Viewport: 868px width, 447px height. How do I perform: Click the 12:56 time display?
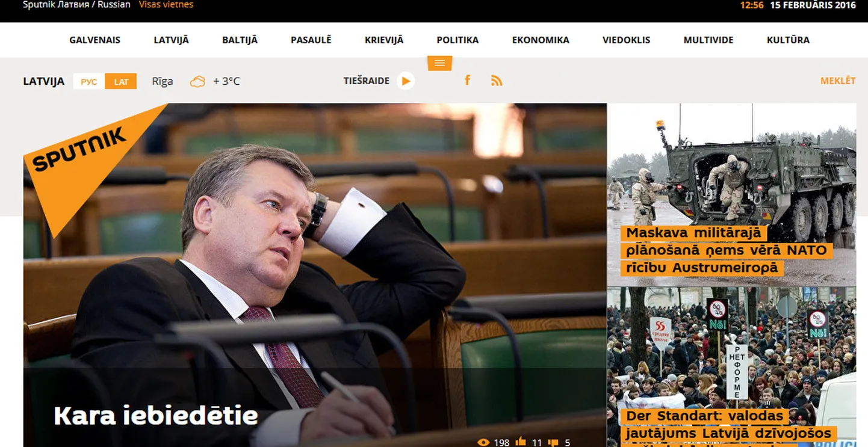(x=752, y=5)
